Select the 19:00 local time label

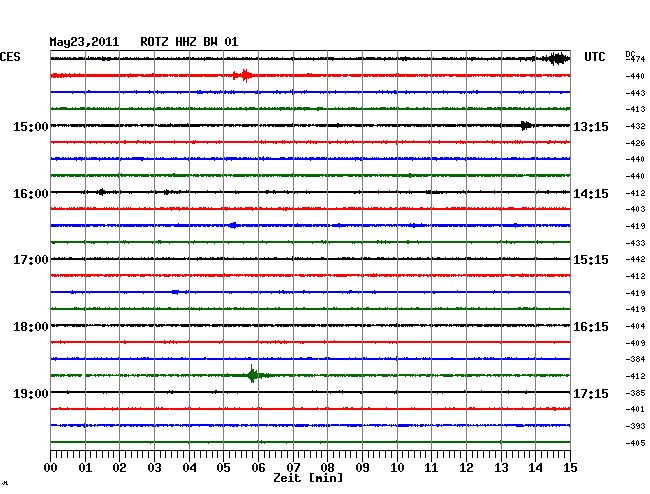[31, 393]
